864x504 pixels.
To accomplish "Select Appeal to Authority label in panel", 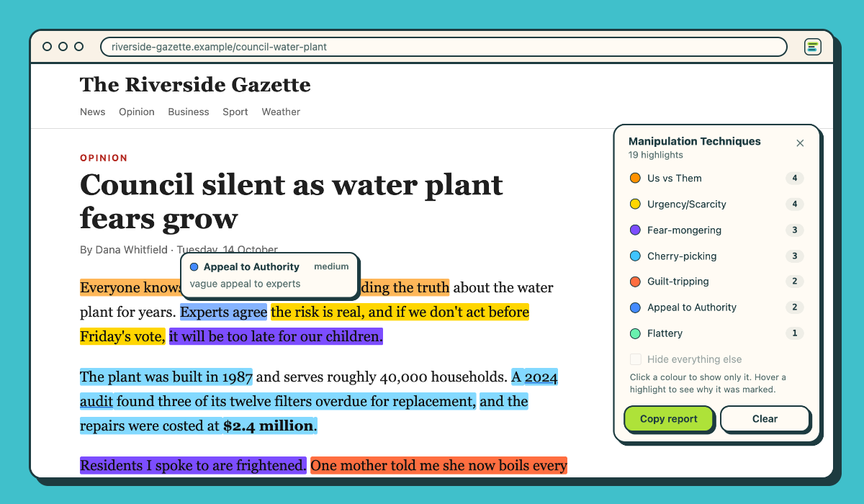I will [692, 307].
